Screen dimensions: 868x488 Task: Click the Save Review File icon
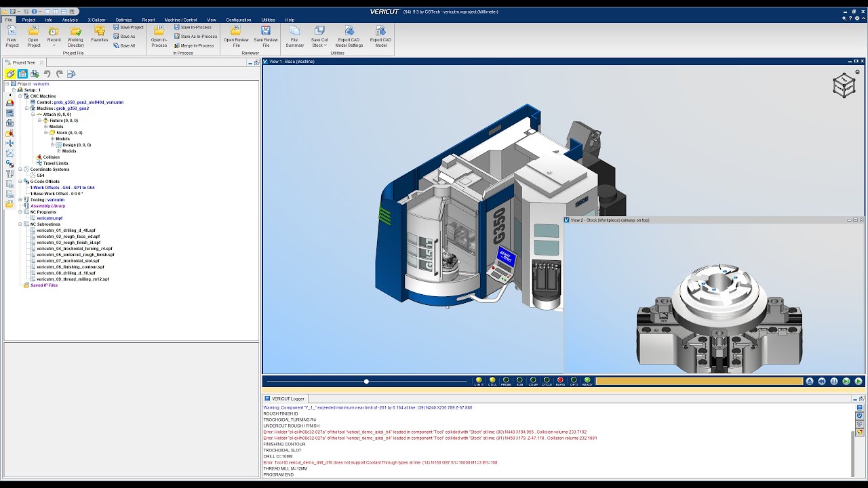[x=266, y=37]
